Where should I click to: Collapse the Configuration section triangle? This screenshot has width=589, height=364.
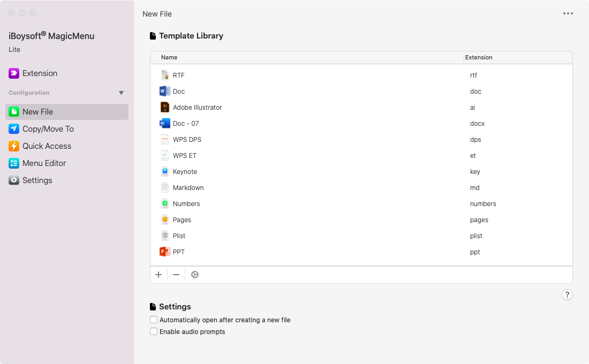(121, 93)
